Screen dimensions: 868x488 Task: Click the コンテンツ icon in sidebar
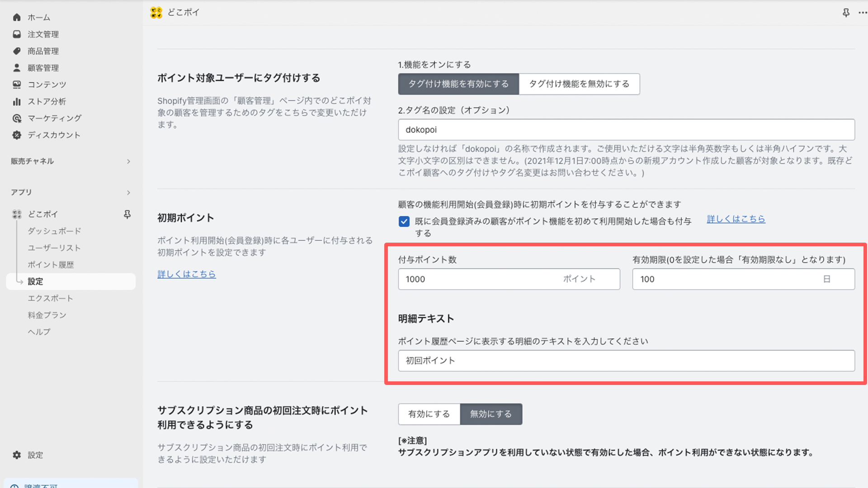pyautogui.click(x=17, y=84)
